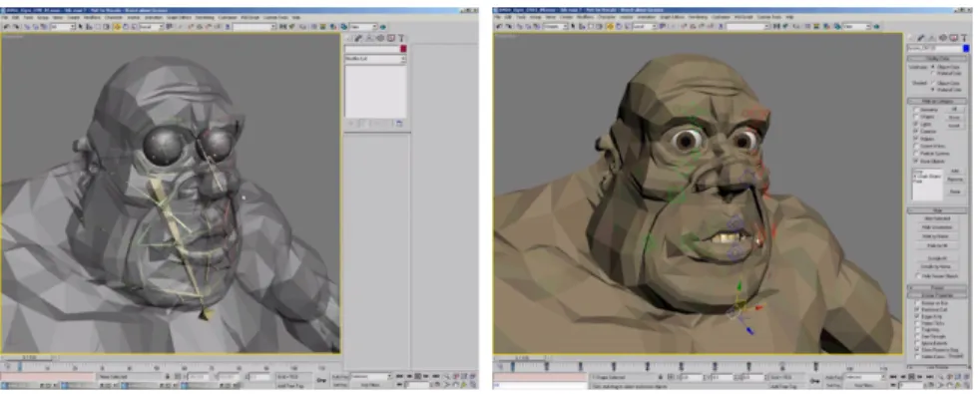Viewport: 980px width, 394px height.
Task: Click Auto Key button in right window
Action: tap(833, 377)
